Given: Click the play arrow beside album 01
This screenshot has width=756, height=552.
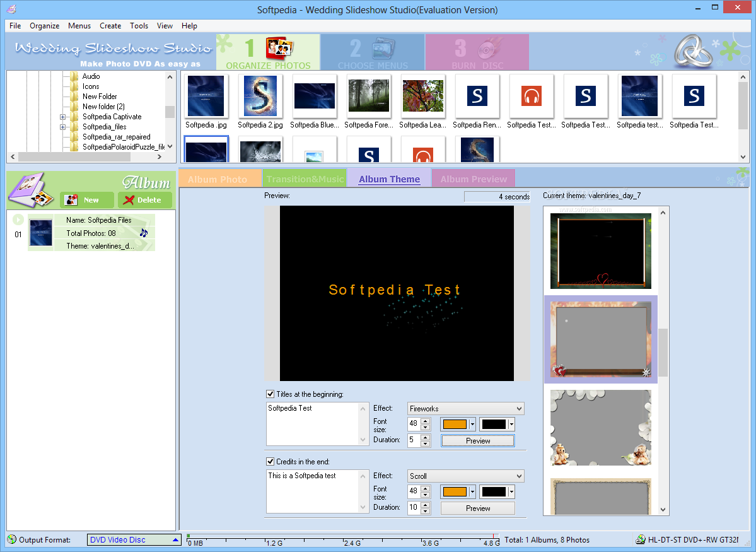Looking at the screenshot, I should pos(18,220).
